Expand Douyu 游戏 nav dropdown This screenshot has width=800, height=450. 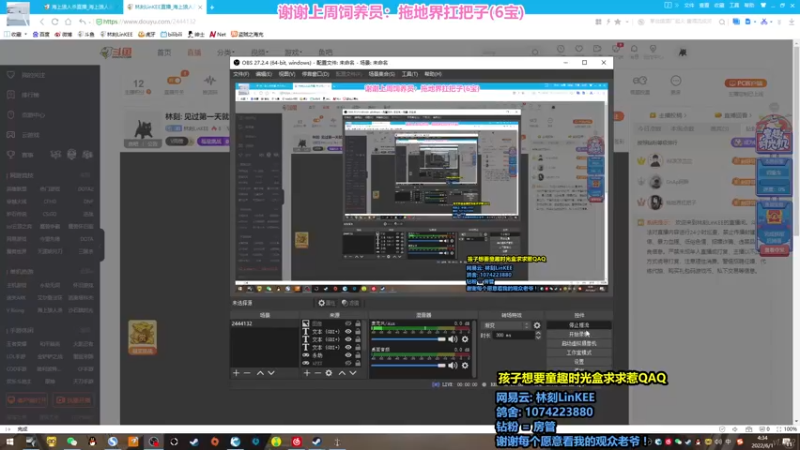293,53
